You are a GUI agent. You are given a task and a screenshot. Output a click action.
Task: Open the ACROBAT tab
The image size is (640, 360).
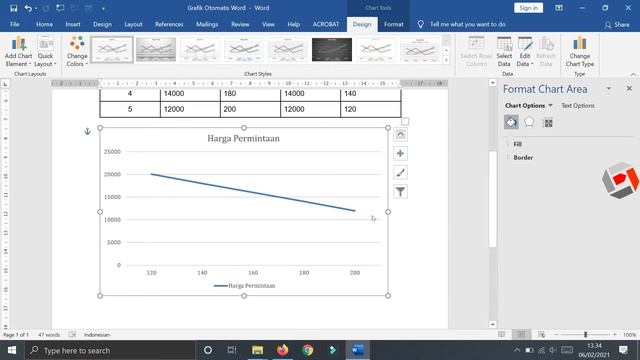tap(326, 24)
